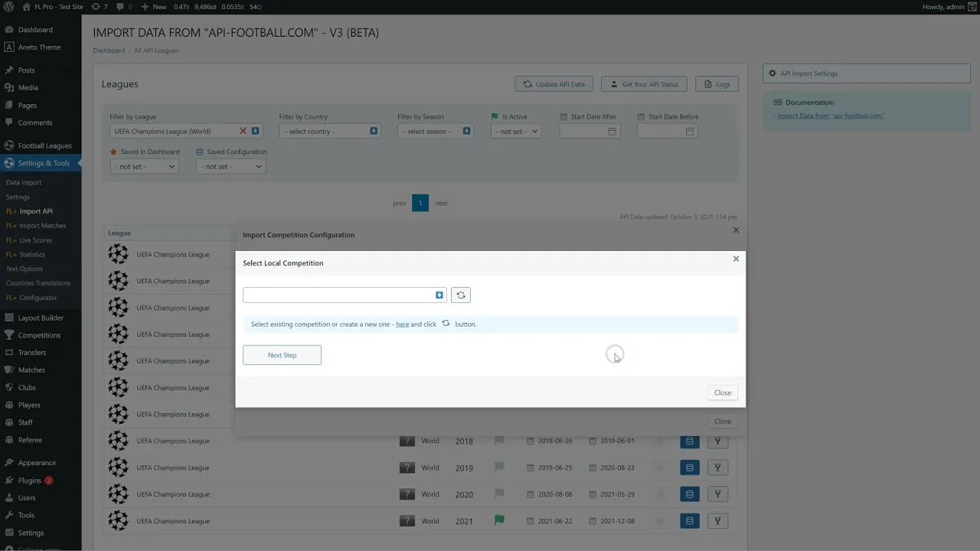Click the fork icon button for 2021 season

[x=717, y=521]
